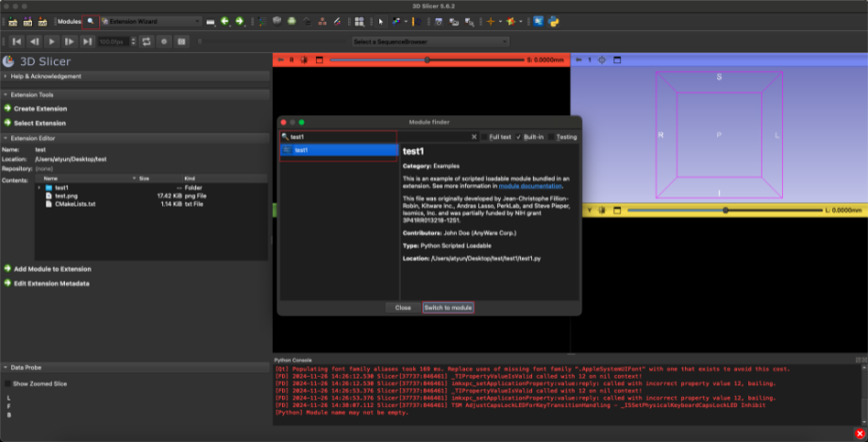Click the Python console toolbar icon
The width and height of the screenshot is (868, 442).
coord(553,21)
